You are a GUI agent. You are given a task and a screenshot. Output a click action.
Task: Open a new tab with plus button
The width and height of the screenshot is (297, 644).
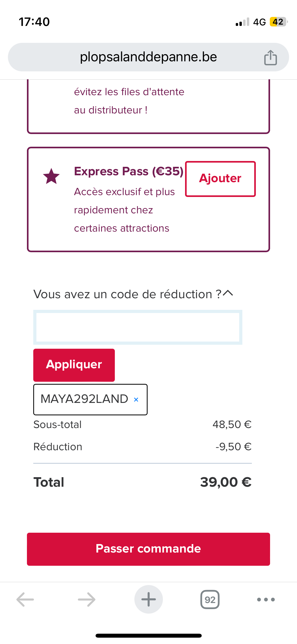[148, 599]
